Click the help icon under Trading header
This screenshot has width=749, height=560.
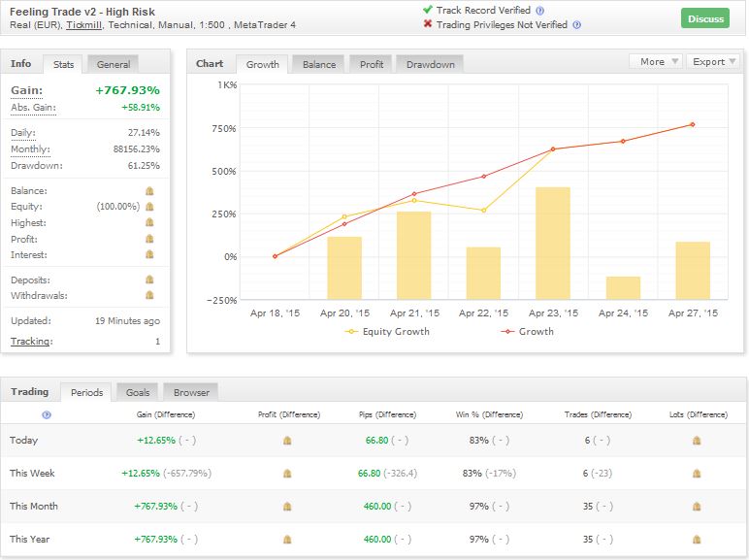click(47, 414)
